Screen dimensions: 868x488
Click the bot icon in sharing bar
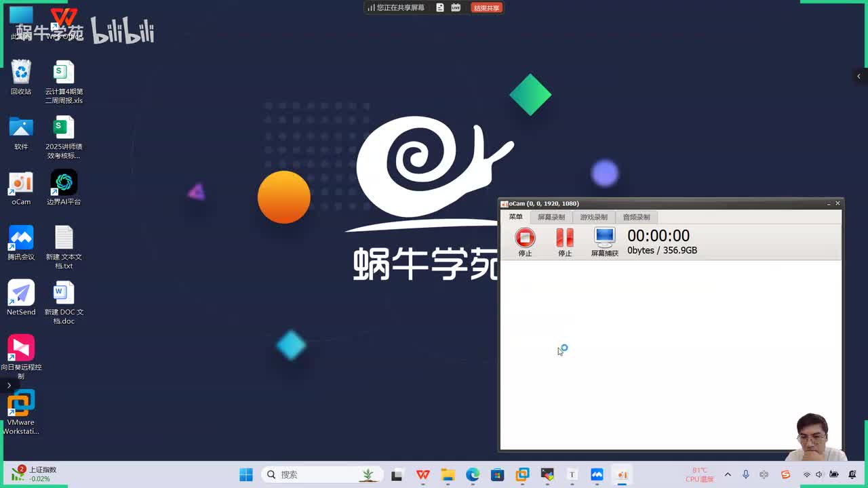pos(456,8)
